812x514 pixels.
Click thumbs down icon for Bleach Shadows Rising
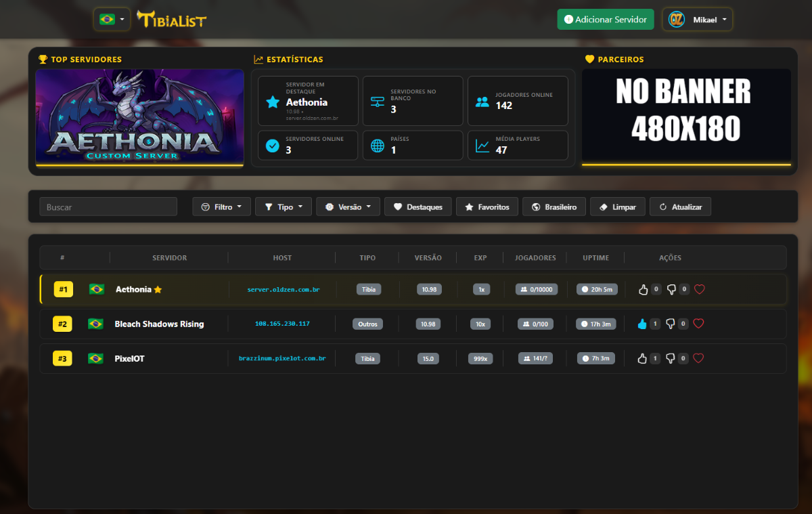click(x=671, y=324)
